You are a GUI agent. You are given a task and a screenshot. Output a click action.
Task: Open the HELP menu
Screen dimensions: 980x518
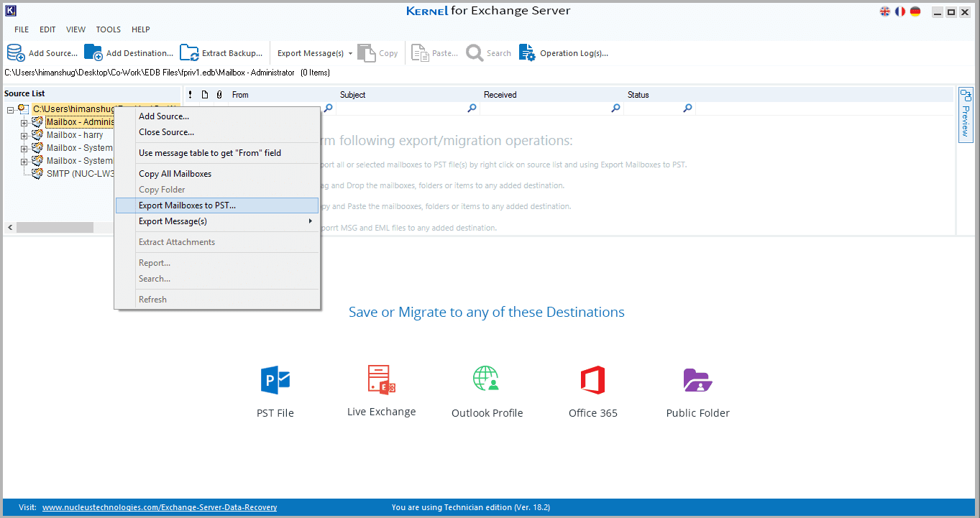pyautogui.click(x=141, y=29)
